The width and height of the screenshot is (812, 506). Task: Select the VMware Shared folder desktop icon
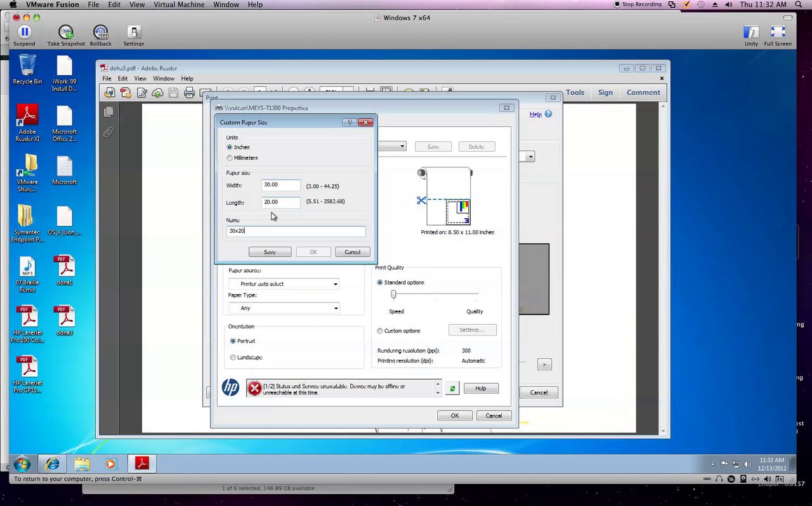pos(27,173)
